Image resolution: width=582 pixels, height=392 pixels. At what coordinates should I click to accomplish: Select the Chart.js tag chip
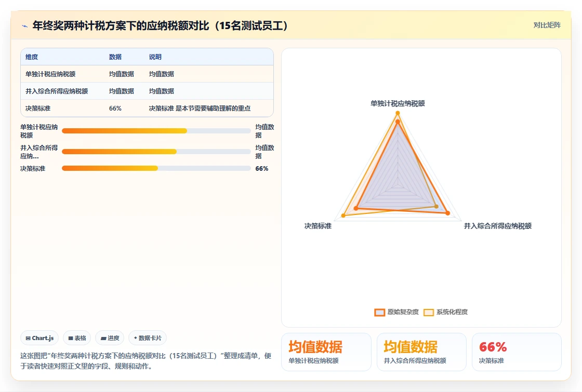tap(39, 338)
